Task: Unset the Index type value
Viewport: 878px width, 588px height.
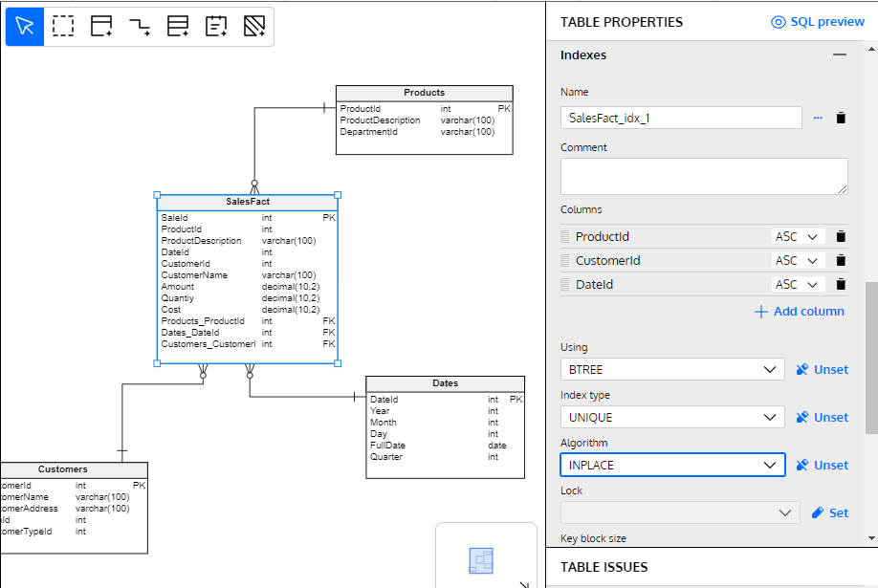Action: point(822,417)
